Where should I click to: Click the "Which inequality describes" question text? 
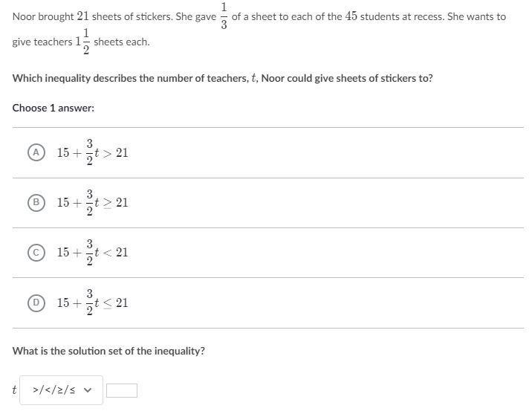coord(222,78)
